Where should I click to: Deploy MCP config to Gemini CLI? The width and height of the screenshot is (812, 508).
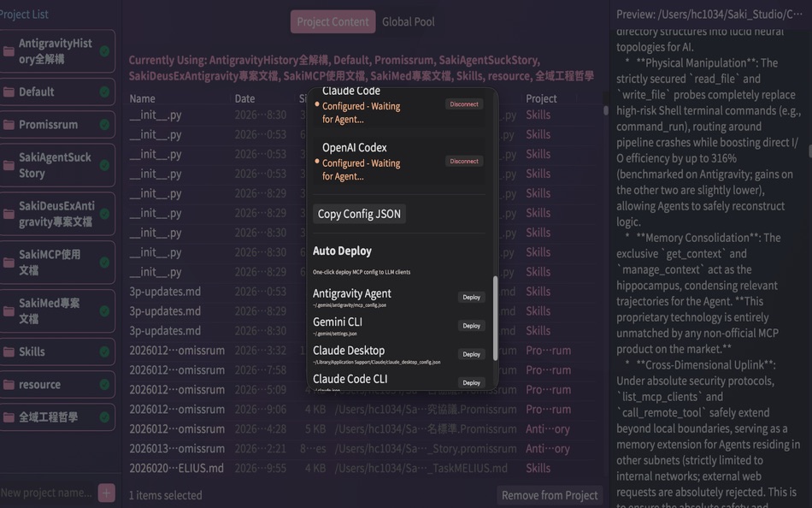click(x=471, y=326)
